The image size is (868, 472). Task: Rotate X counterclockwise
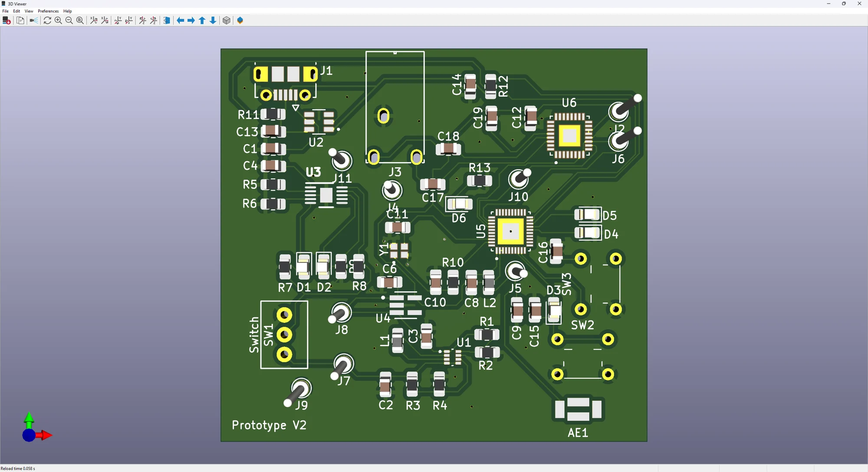[x=105, y=20]
